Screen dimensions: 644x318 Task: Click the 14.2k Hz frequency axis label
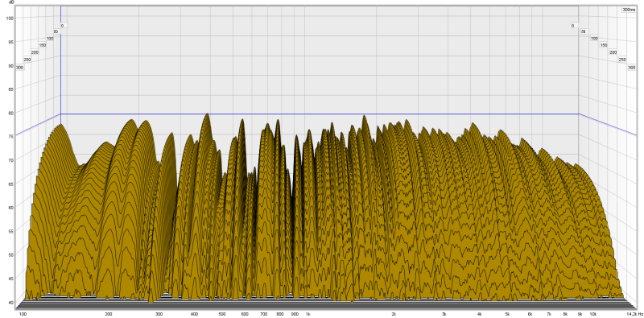pos(635,314)
